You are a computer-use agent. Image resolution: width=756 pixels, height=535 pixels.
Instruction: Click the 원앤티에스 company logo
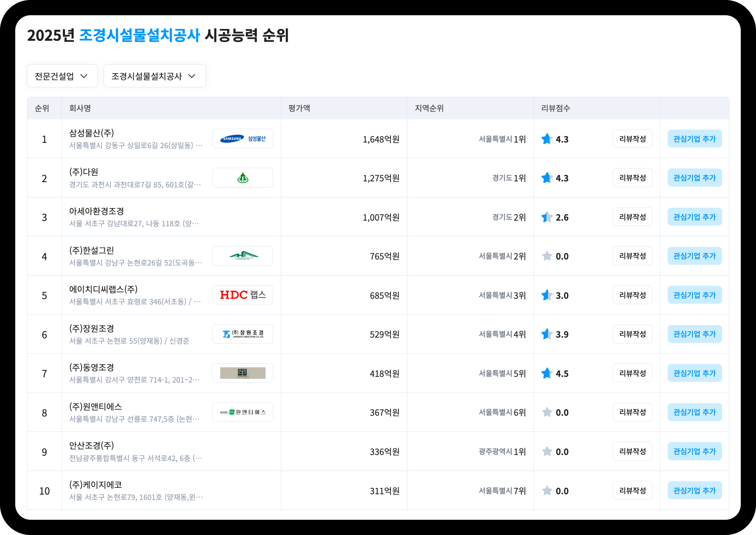pos(243,412)
